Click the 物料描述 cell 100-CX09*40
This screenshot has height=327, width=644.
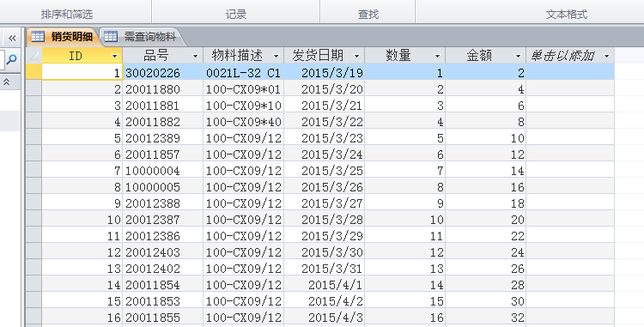click(x=244, y=122)
